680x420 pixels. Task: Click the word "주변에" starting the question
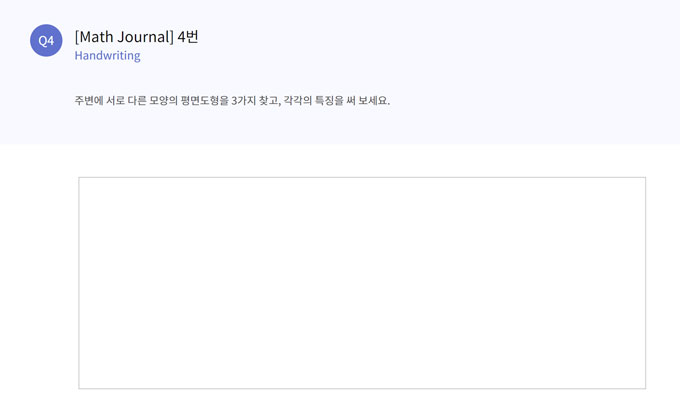89,101
